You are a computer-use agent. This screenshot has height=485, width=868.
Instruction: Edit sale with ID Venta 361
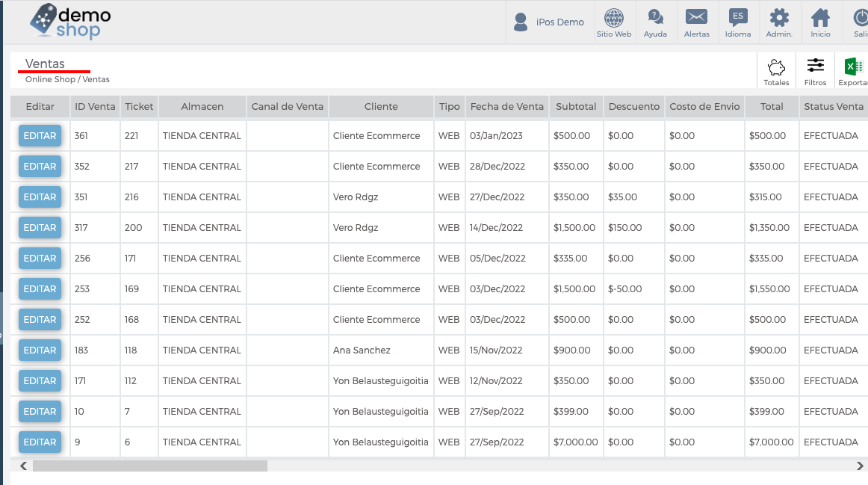(40, 136)
